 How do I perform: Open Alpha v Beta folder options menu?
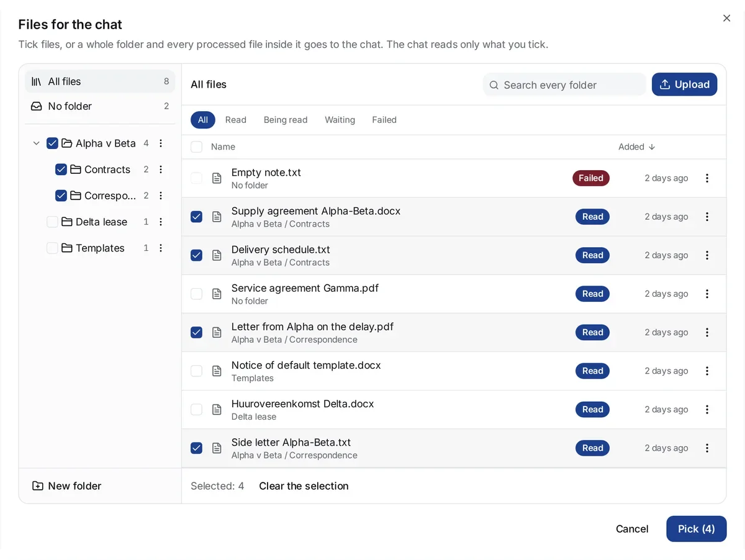click(x=161, y=143)
